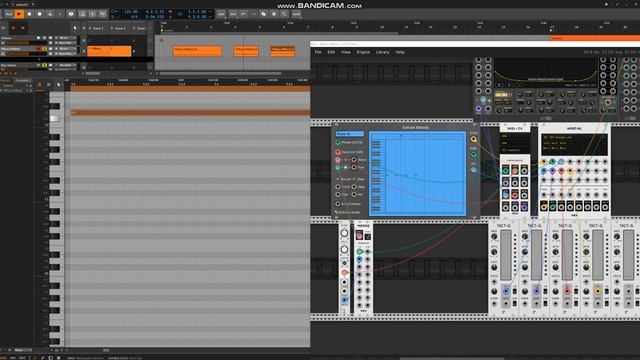The image size is (640, 360).
Task: Click the Reset port in Entrian Melody
Action: click(354, 160)
